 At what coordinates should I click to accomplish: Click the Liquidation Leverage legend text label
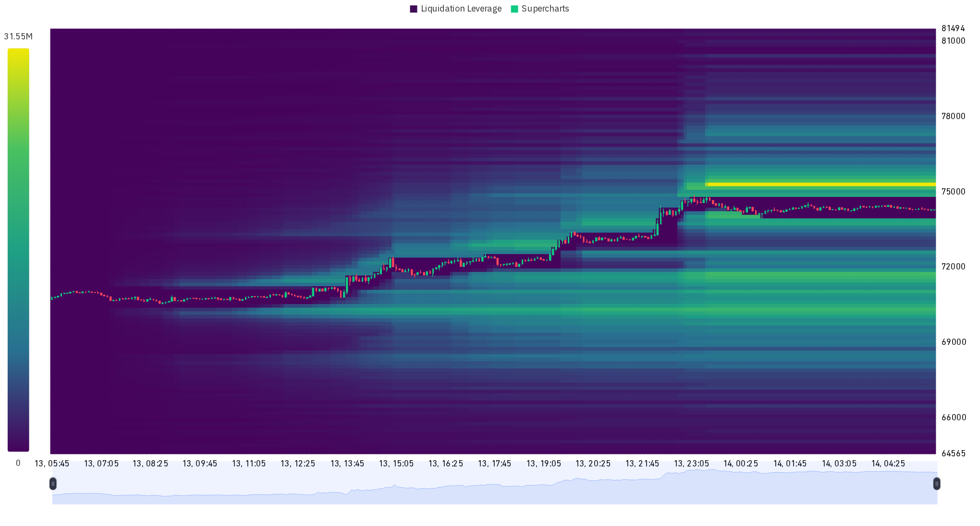pyautogui.click(x=461, y=9)
